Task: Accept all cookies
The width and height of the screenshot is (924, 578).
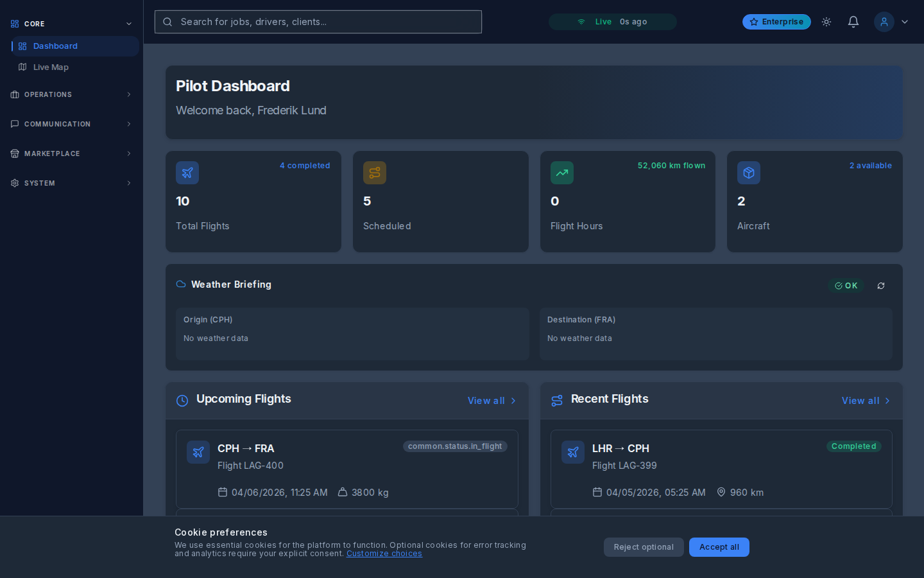Action: (719, 547)
